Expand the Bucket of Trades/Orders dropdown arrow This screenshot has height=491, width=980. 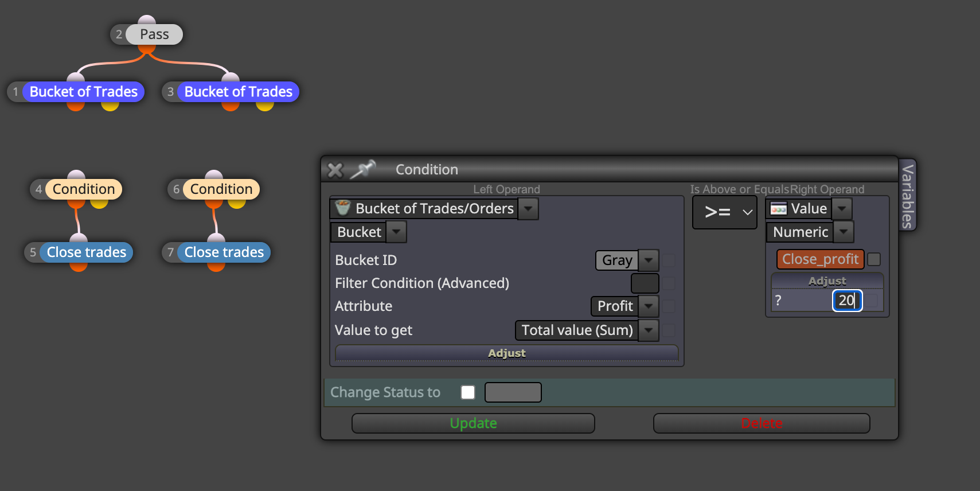528,209
